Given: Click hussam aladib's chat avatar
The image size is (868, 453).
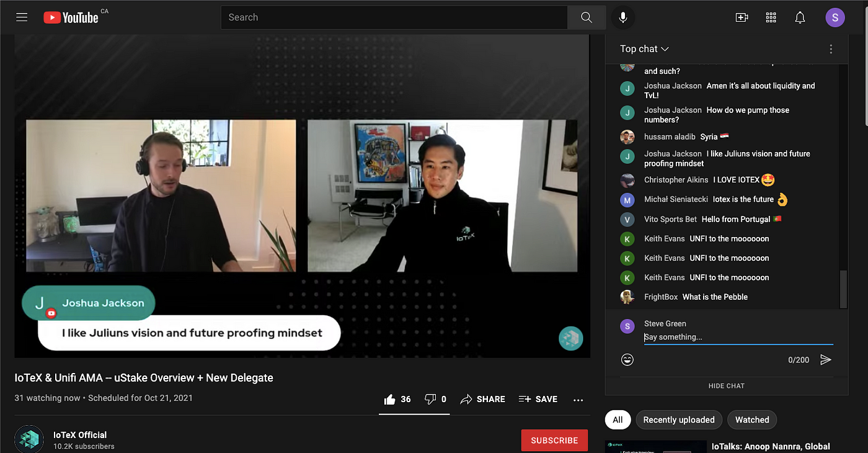Looking at the screenshot, I should pos(627,137).
